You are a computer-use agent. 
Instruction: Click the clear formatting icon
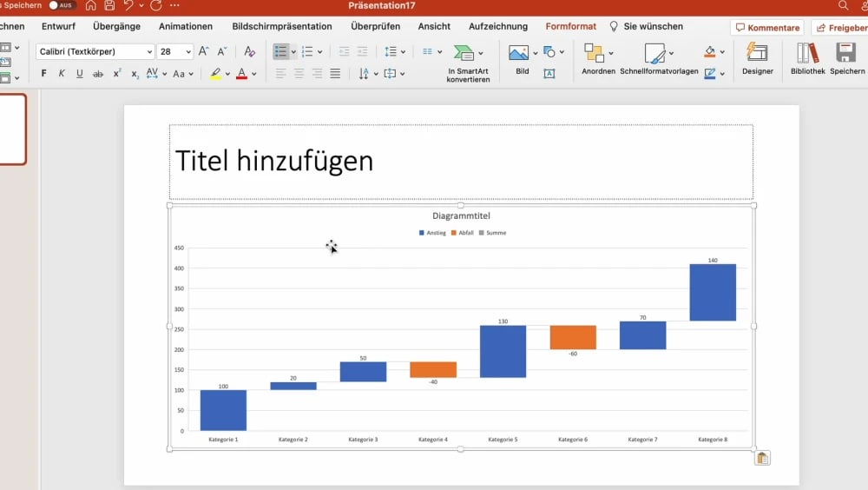250,52
